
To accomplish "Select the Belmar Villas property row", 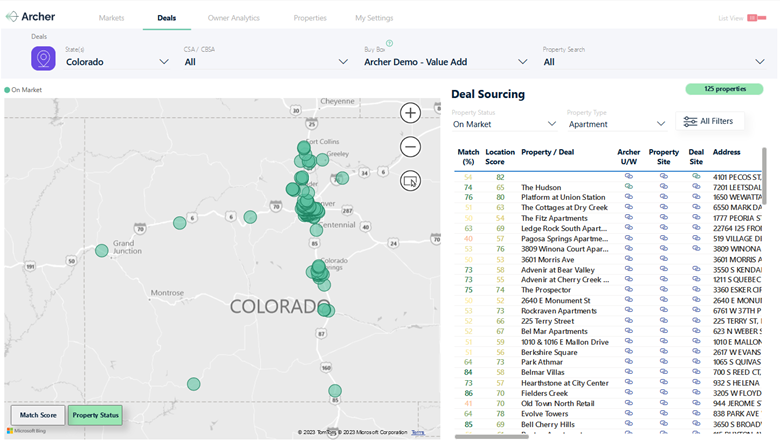I will coord(609,372).
